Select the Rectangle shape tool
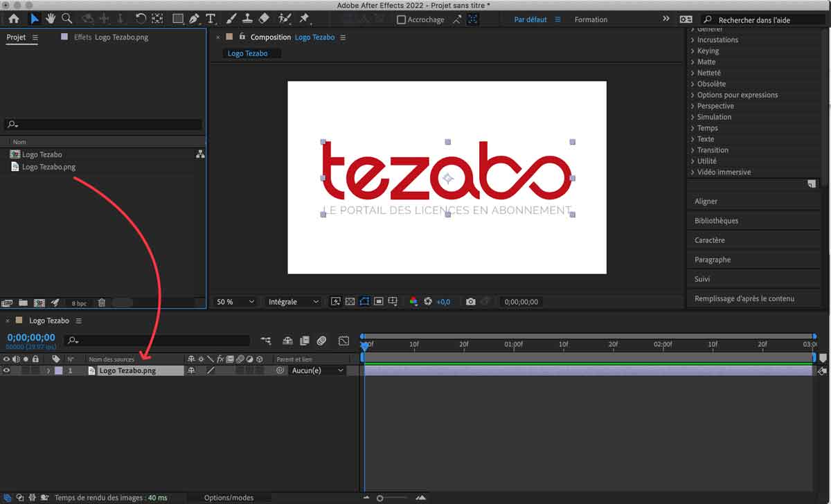Image resolution: width=831 pixels, height=504 pixels. click(178, 19)
